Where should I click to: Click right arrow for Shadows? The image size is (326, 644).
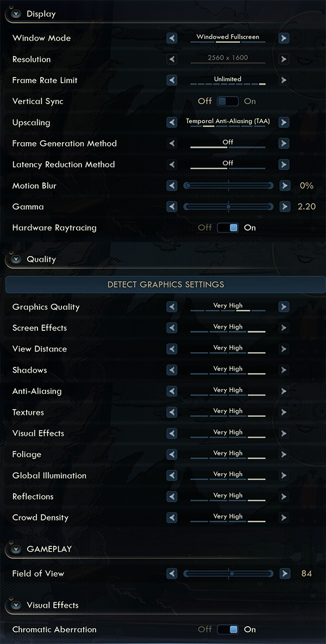(x=284, y=371)
